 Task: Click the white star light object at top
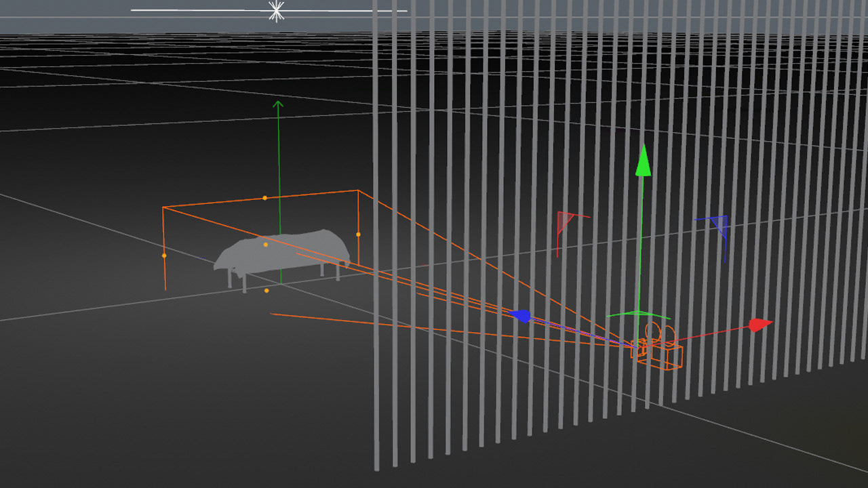(276, 10)
